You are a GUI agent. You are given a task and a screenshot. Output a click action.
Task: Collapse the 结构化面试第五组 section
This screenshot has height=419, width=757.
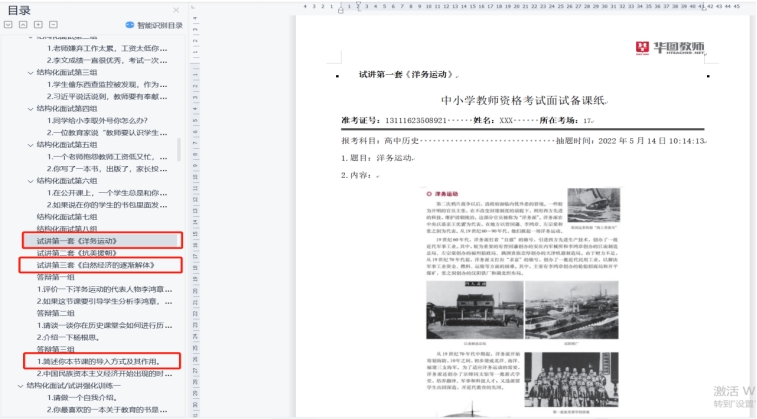(31, 145)
